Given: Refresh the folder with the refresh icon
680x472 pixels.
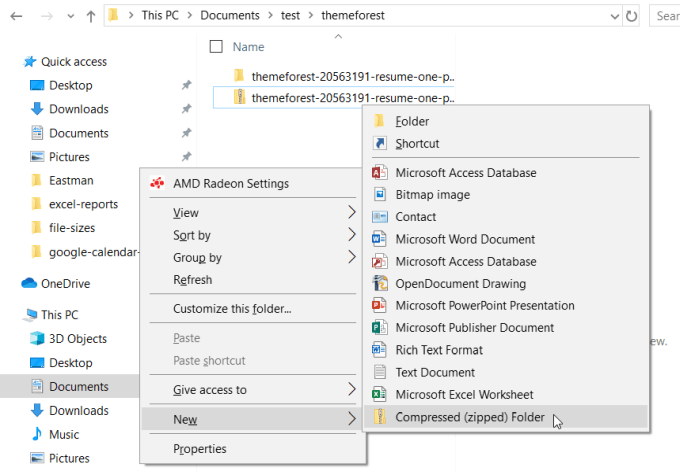Looking at the screenshot, I should (x=631, y=16).
